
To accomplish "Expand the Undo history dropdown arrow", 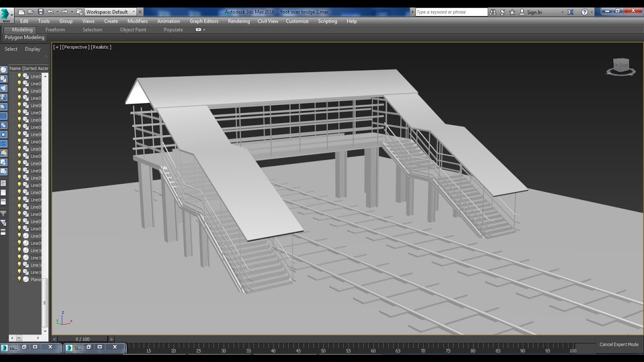I will point(57,12).
